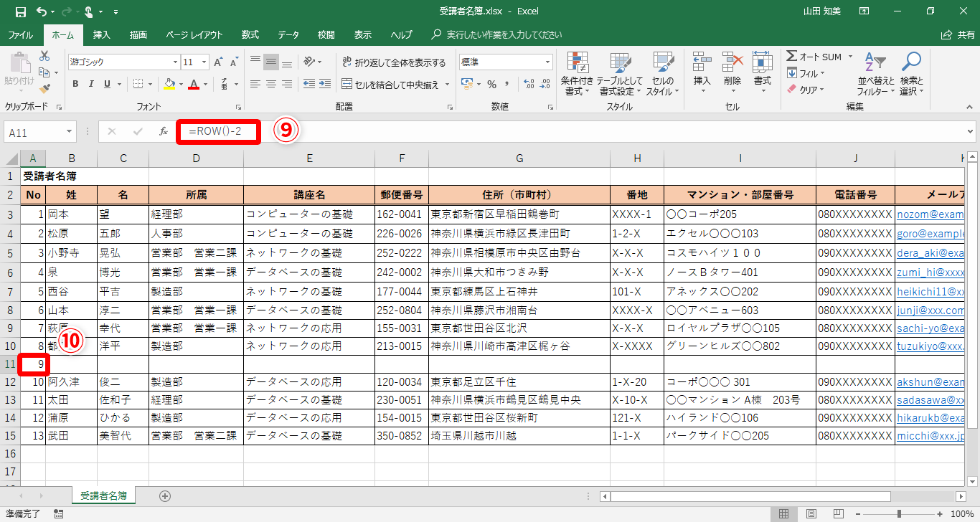This screenshot has height=522, width=980.
Task: Click the increase indent icon
Action: [326, 84]
